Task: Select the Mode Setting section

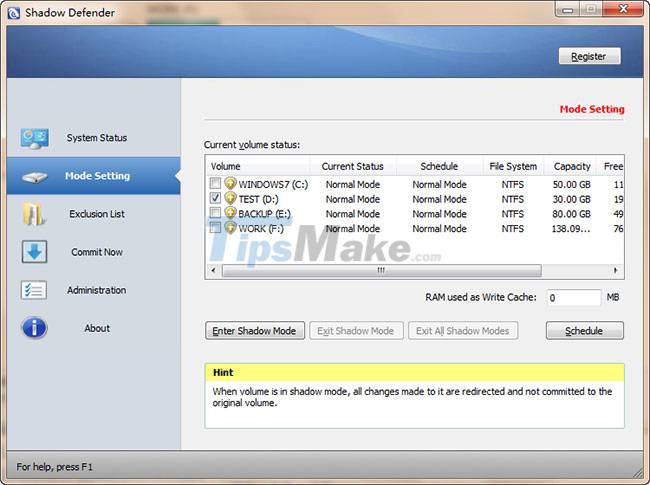Action: pos(94,176)
